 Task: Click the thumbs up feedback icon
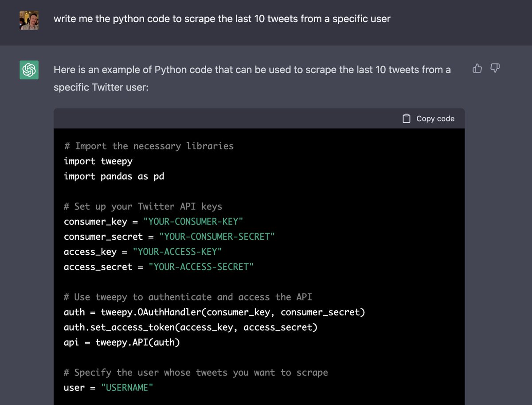[x=477, y=68]
